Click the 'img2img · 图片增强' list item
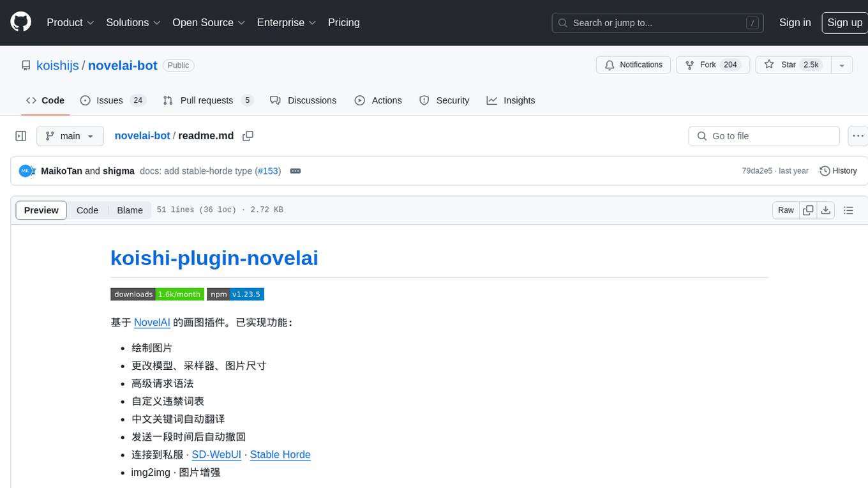 [x=176, y=473]
